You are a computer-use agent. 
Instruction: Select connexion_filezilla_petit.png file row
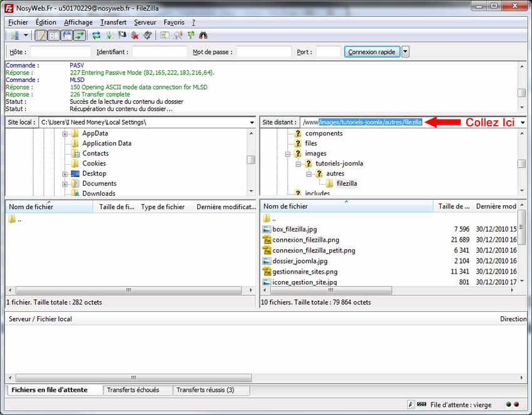click(x=390, y=250)
